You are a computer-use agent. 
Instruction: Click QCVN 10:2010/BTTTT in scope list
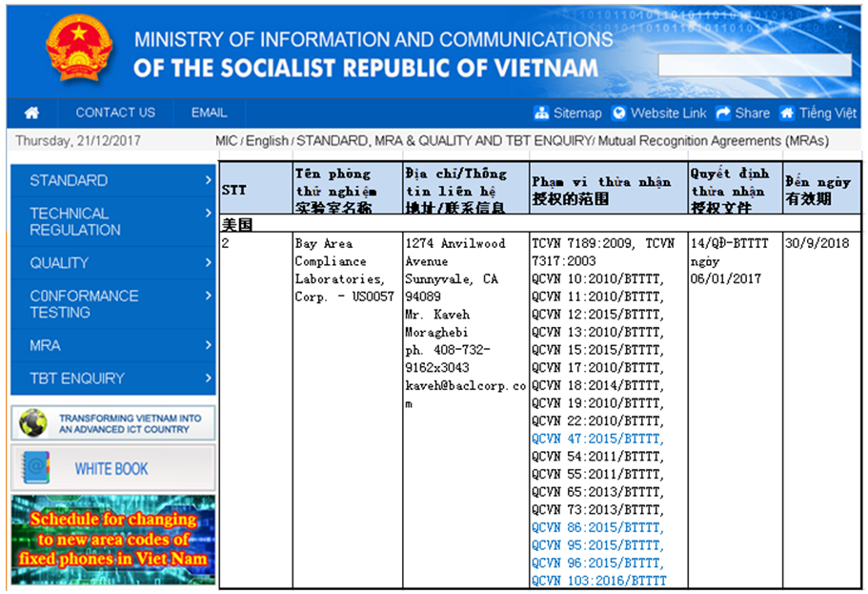pyautogui.click(x=597, y=278)
